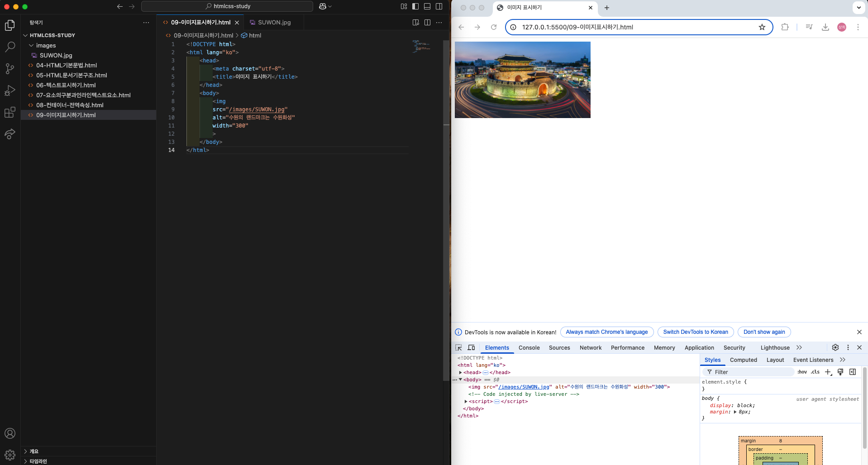Click the /images/SUWON.jpg link in Elements panel
868x465 pixels.
point(524,387)
